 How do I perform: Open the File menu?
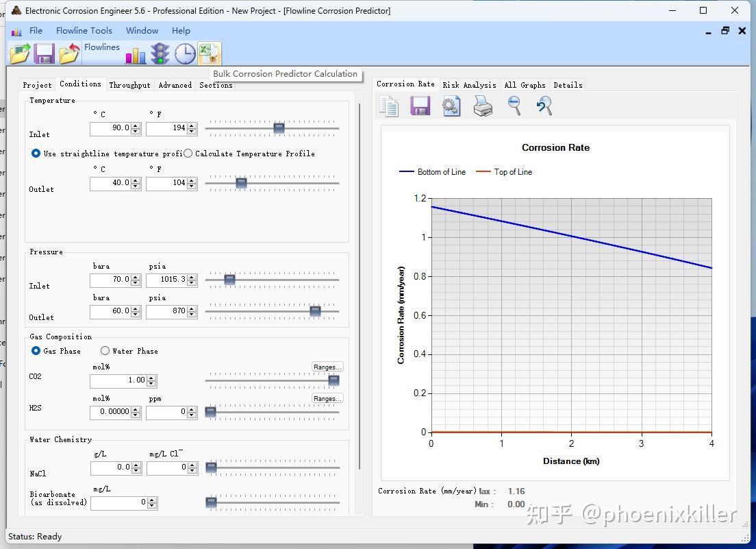pos(36,30)
